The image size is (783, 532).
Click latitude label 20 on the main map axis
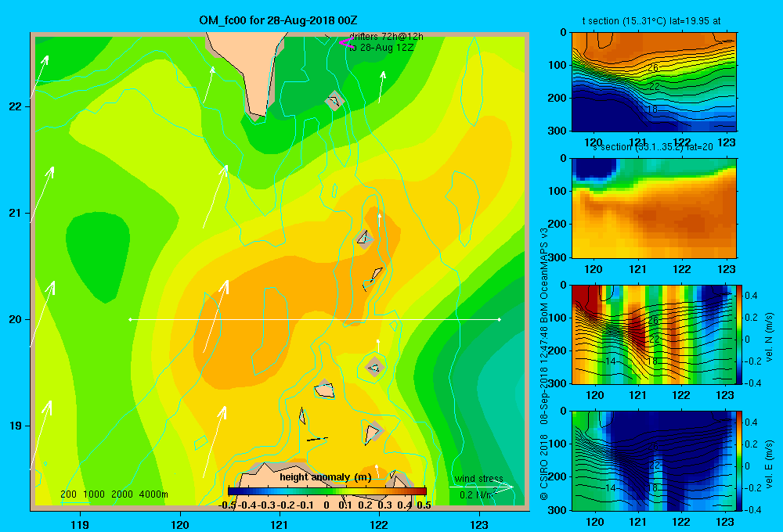point(15,319)
